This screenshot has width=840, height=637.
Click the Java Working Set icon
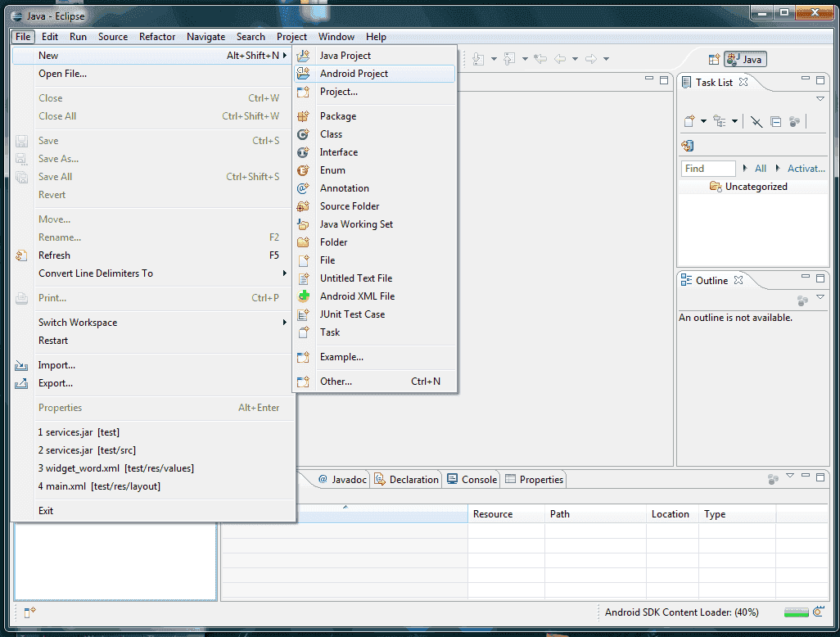tap(303, 224)
